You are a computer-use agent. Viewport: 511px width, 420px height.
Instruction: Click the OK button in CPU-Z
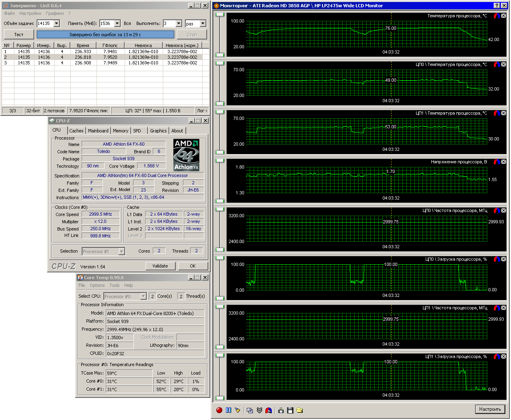click(193, 266)
